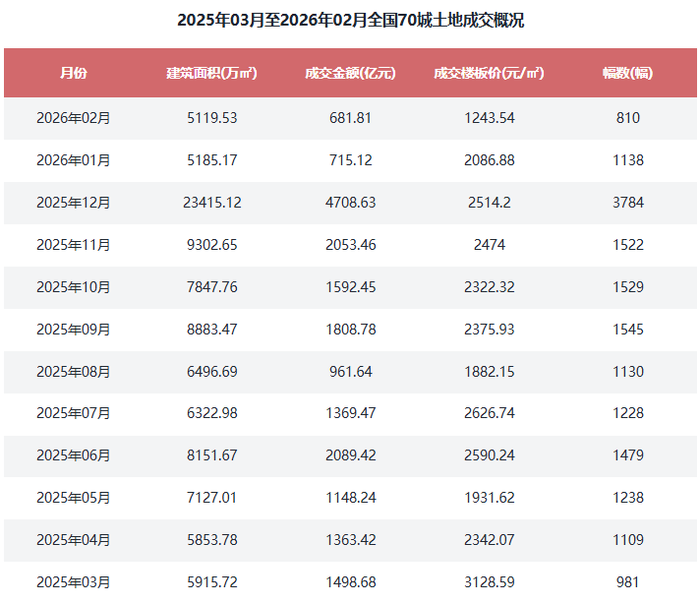The width and height of the screenshot is (700, 604).
Task: Click the 2025年03月 month cell
Action: click(73, 582)
